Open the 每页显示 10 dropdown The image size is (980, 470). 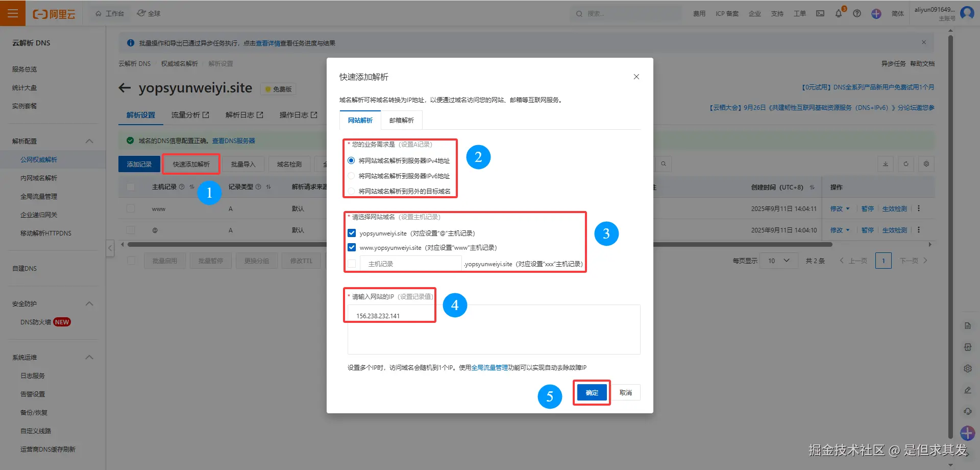pos(778,261)
